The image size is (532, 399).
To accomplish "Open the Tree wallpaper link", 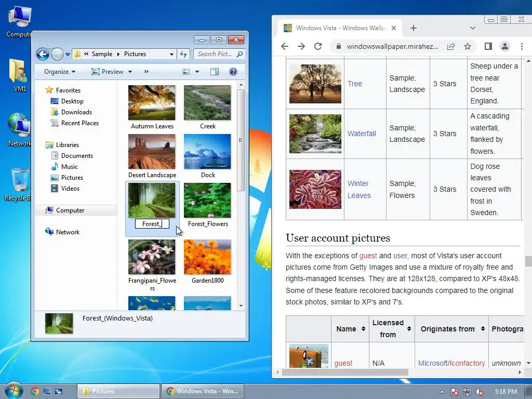I will (354, 84).
